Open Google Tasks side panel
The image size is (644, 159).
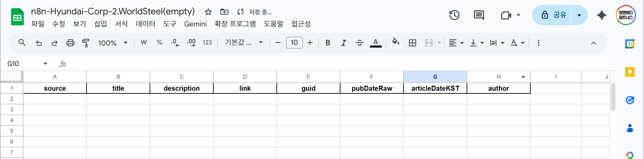pyautogui.click(x=630, y=100)
